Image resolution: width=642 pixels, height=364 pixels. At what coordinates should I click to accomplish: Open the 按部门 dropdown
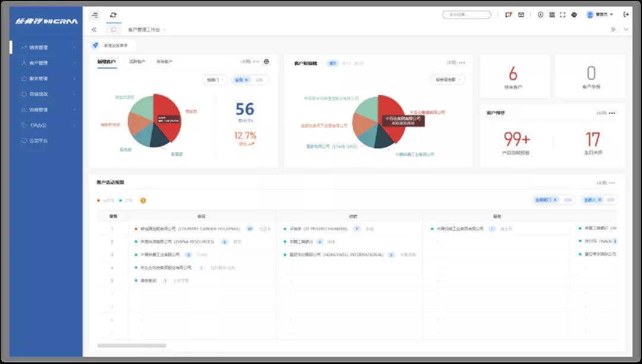tap(215, 80)
